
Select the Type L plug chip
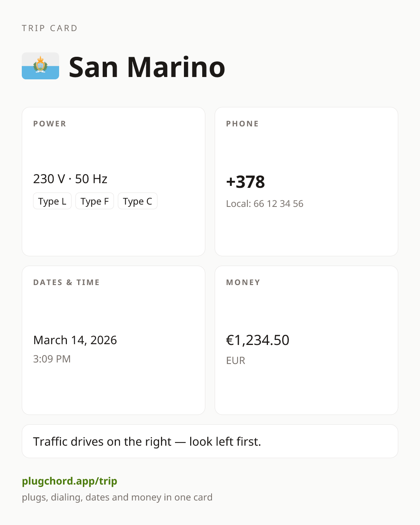pyautogui.click(x=52, y=201)
